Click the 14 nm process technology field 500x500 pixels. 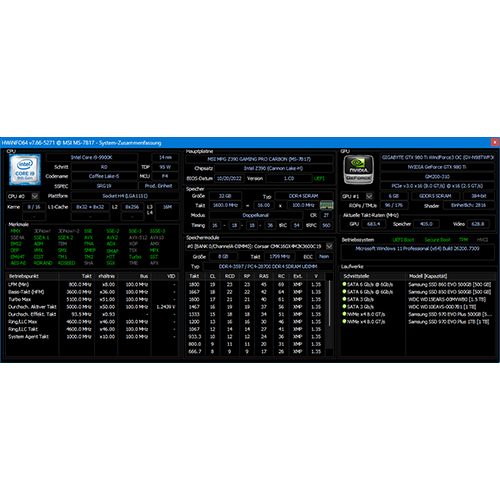165,157
